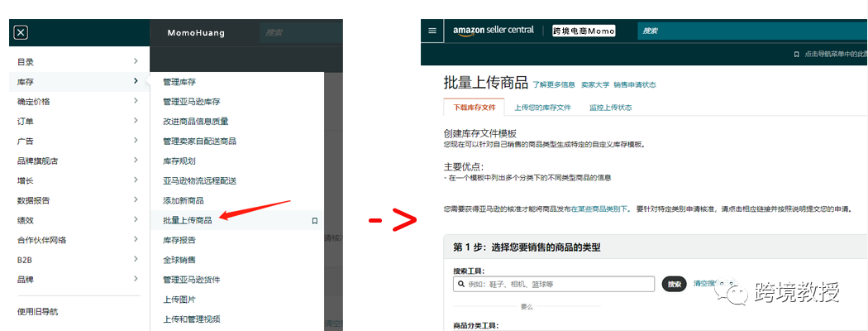Screen dimensions: 868x331
Task: Switch to the 监控上传状态 tab
Action: 611,108
